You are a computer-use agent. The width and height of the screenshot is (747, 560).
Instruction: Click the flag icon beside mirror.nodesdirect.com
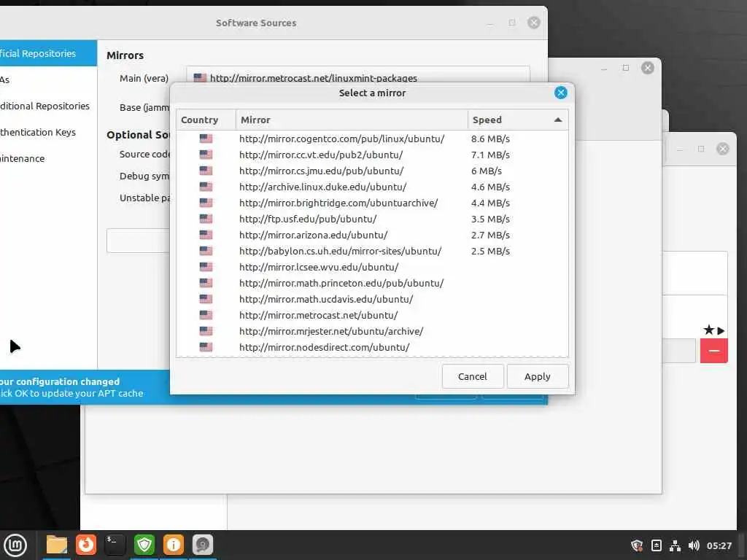[206, 347]
